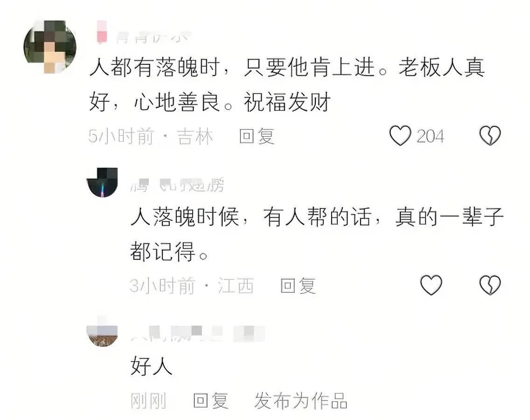Click 发布为作品 to publish comment as post
This screenshot has height=420, width=530.
(301, 401)
